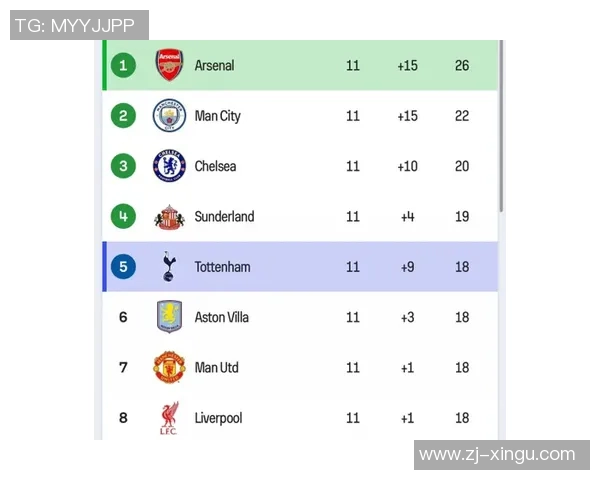Click the standings table vertical scrollbar

coord(501,130)
